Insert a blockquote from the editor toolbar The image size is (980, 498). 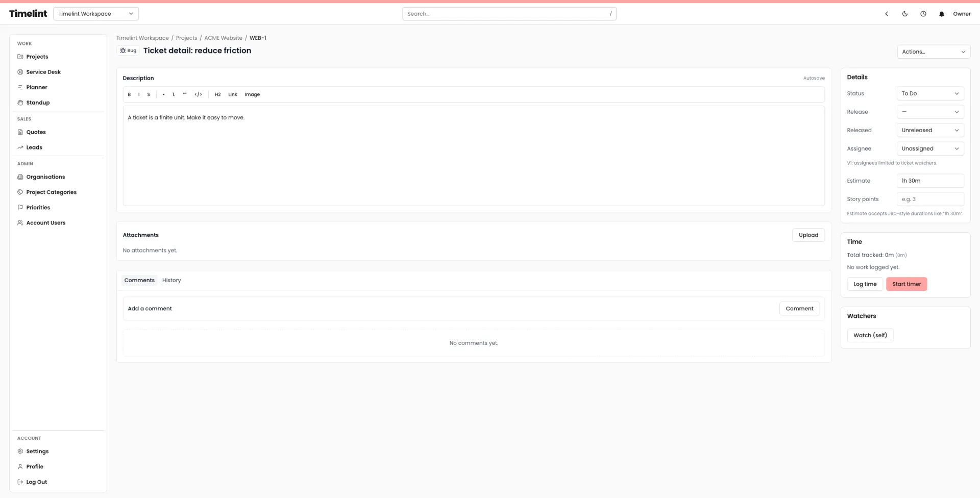point(185,94)
